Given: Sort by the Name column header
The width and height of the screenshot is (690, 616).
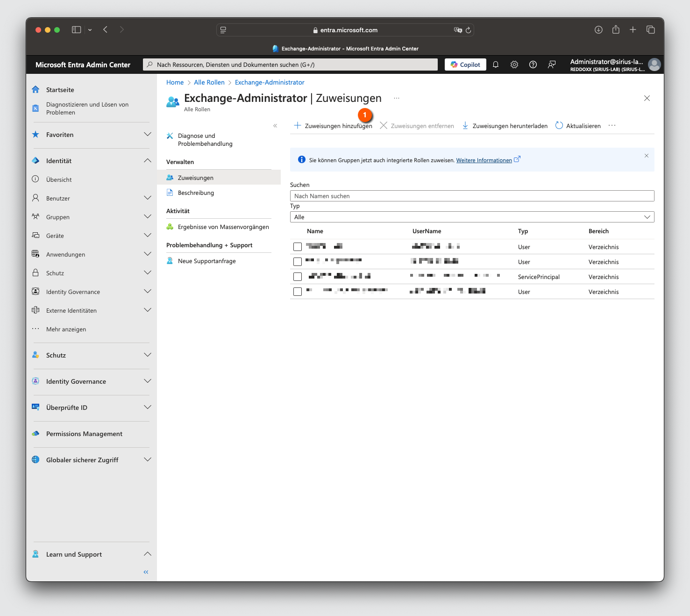Looking at the screenshot, I should 315,231.
